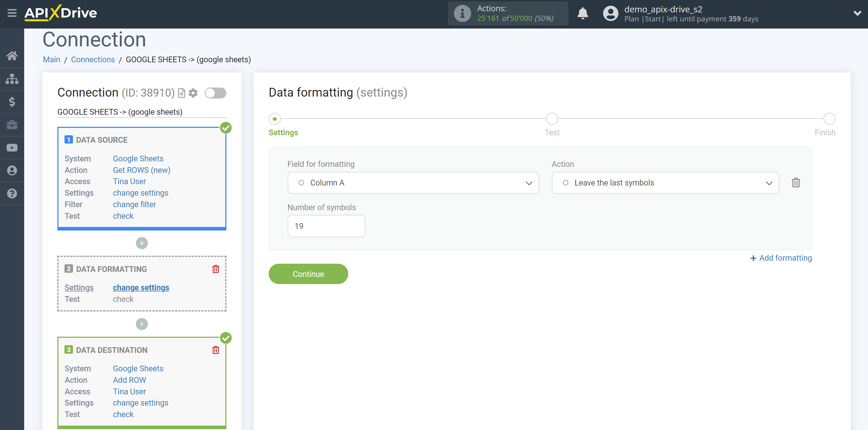Click the Add formatting button
Viewport: 868px width, 430px height.
(780, 257)
